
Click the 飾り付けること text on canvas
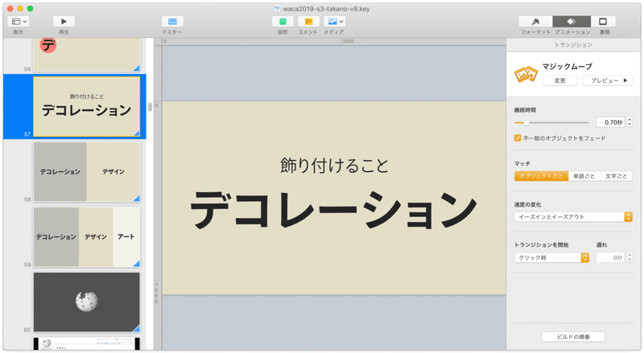[334, 166]
